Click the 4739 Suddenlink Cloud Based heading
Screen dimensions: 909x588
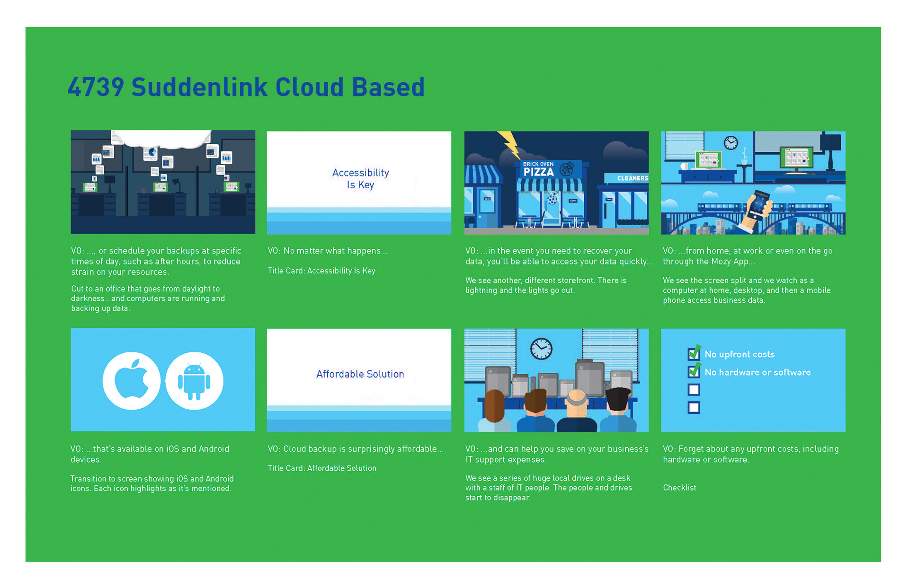pos(246,88)
